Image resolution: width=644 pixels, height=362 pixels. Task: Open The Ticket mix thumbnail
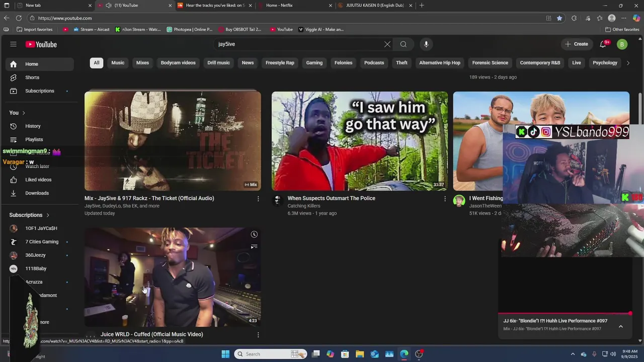[x=173, y=141]
